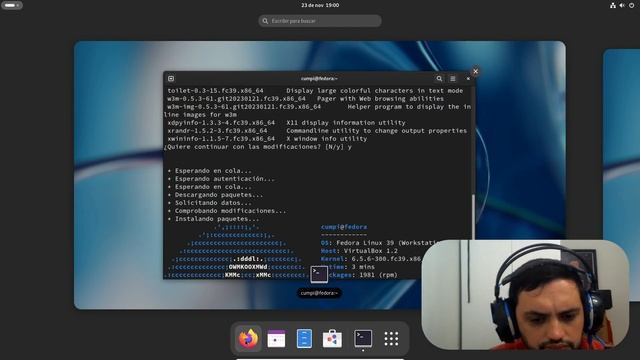
Task: Open Firefox from the dock
Action: (248, 338)
